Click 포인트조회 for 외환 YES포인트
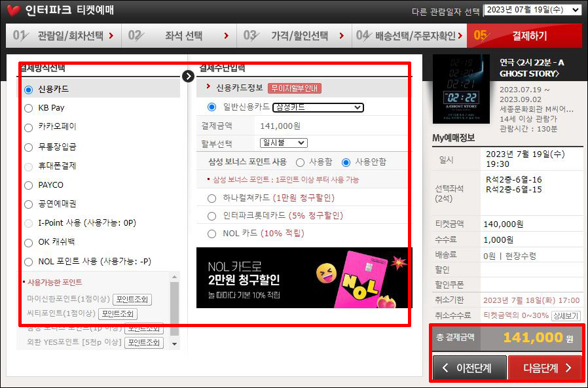The height and width of the screenshot is (388, 588). point(144,343)
